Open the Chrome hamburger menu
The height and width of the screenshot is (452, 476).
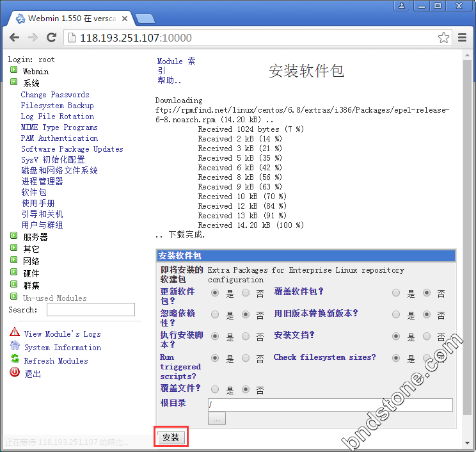pos(462,38)
